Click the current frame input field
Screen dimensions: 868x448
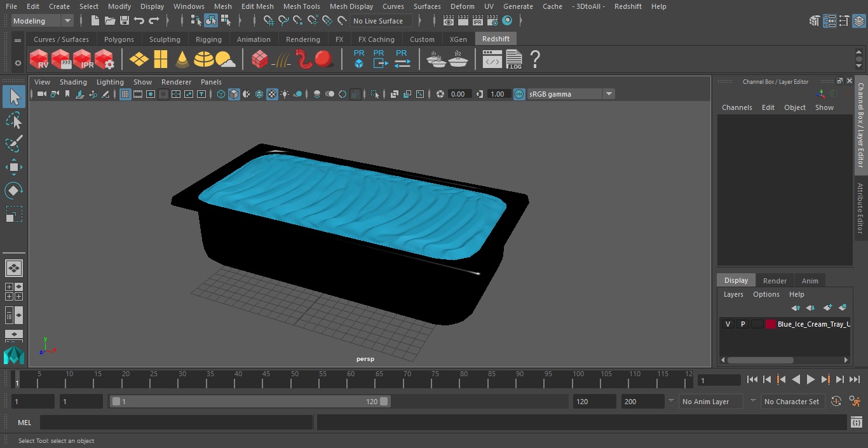(719, 380)
